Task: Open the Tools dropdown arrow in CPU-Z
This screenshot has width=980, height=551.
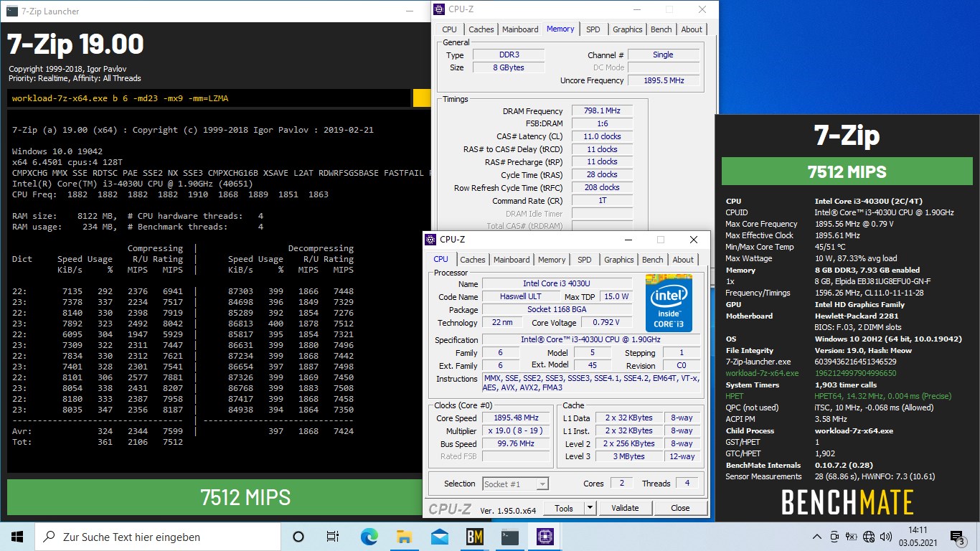Action: (x=590, y=508)
